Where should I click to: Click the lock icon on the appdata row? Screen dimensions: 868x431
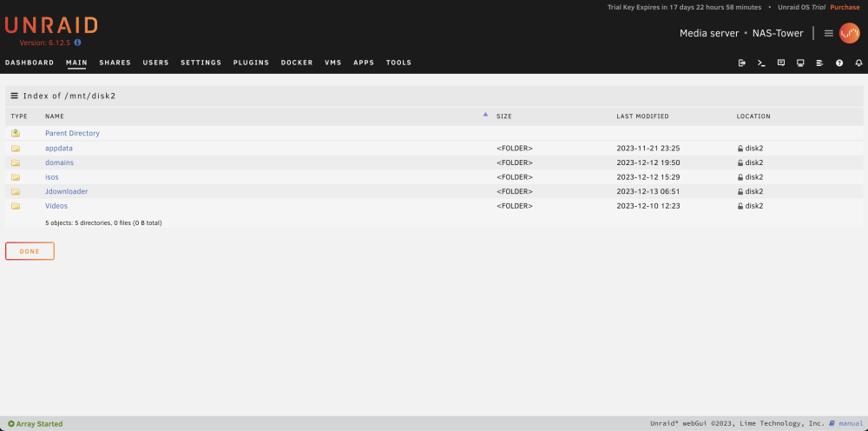(x=740, y=149)
